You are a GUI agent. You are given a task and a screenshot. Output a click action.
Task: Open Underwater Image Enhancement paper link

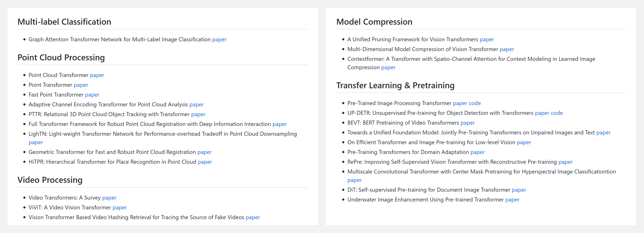click(x=512, y=200)
